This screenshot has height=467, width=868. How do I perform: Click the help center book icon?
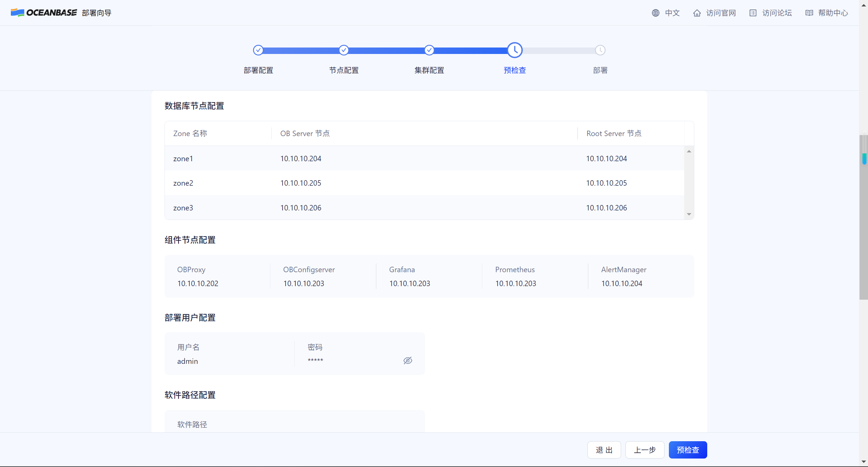[x=809, y=13]
